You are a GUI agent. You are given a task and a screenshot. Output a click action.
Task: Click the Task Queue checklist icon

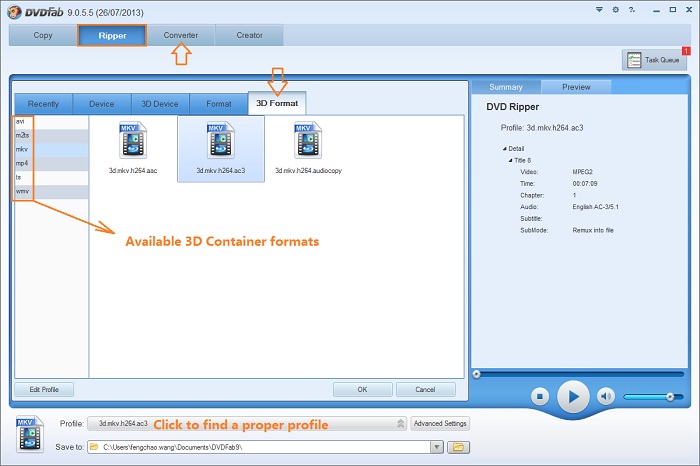[x=634, y=60]
